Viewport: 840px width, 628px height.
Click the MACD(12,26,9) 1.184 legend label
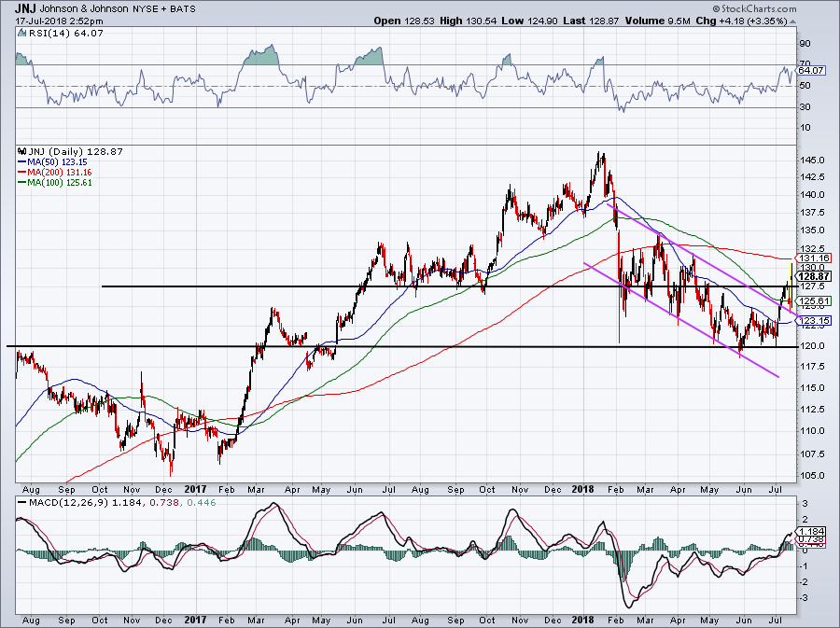pos(85,503)
